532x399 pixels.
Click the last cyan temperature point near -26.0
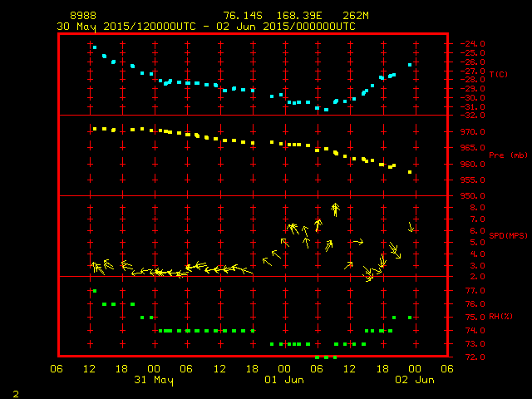410,65
